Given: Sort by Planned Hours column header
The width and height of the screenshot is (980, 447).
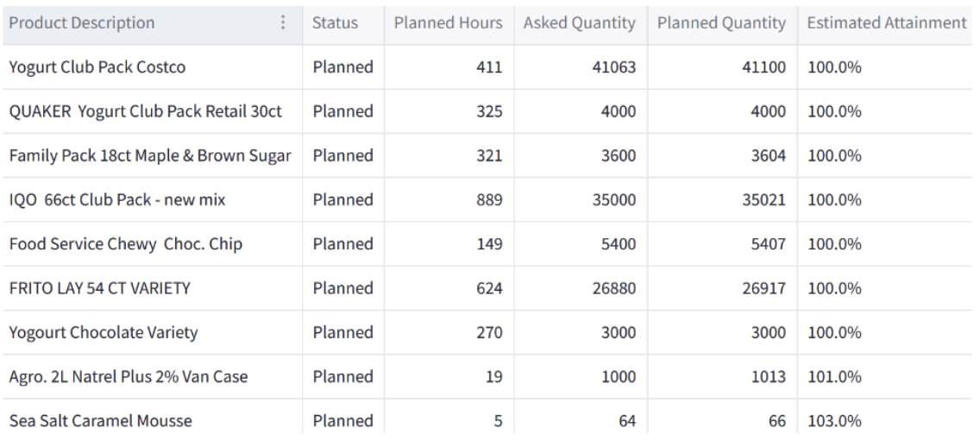Looking at the screenshot, I should pyautogui.click(x=448, y=23).
